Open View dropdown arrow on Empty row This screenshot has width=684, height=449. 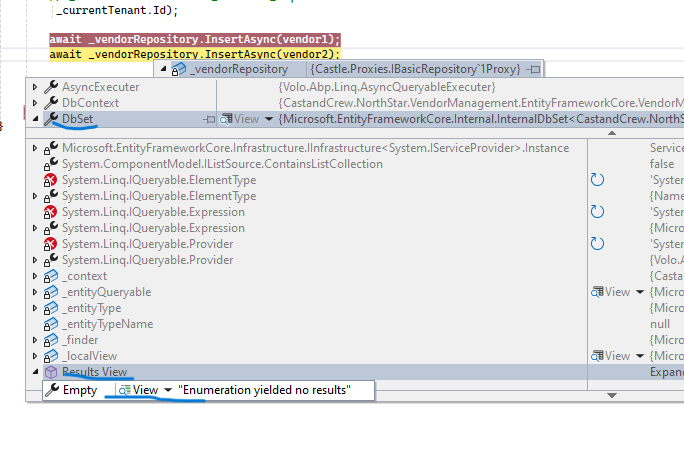tap(168, 390)
